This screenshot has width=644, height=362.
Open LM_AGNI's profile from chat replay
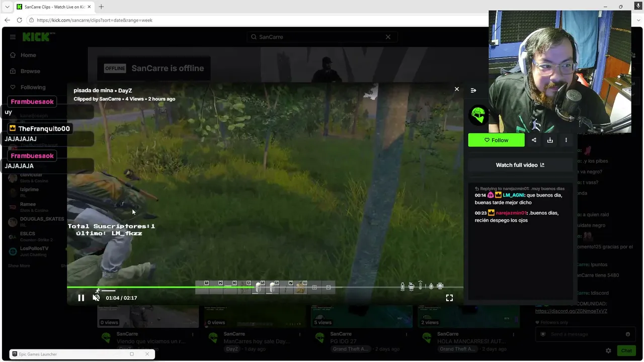point(514,195)
